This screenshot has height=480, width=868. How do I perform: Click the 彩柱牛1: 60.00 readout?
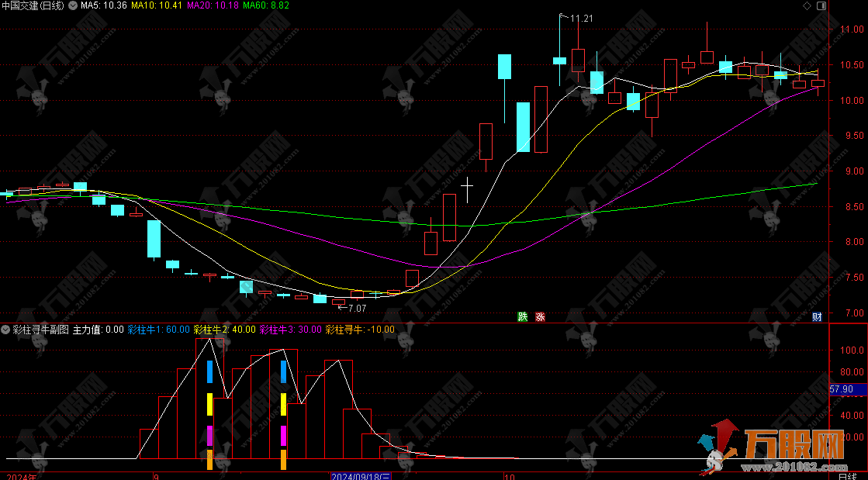[x=159, y=330]
